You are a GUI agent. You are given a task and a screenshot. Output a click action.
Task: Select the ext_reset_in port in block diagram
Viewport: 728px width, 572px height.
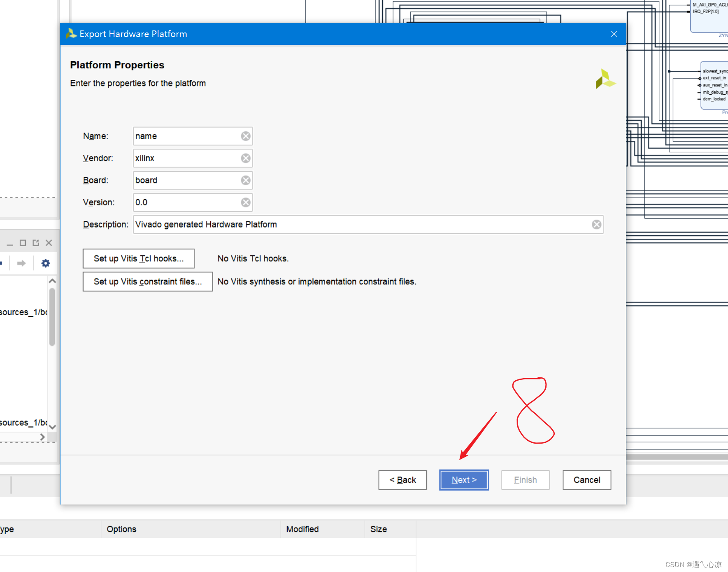click(x=714, y=78)
